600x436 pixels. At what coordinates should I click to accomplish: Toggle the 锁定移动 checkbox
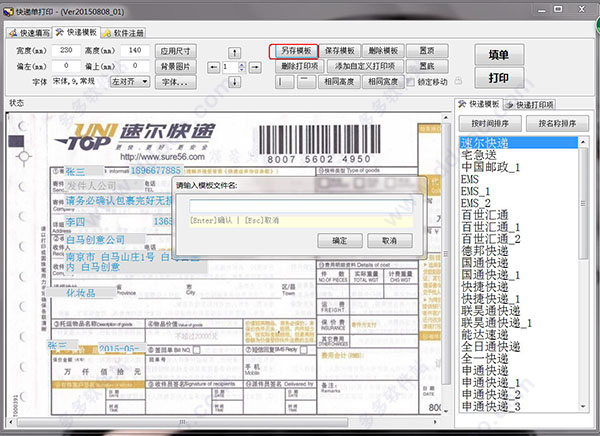point(411,82)
